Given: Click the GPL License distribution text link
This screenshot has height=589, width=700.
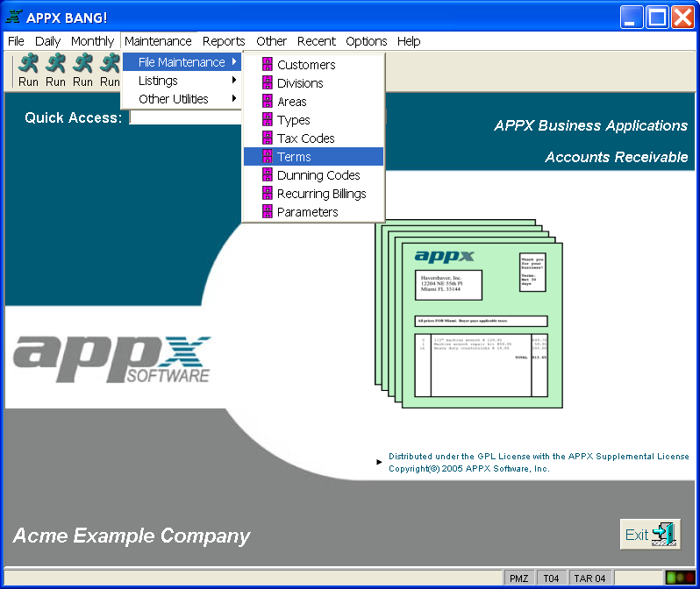Looking at the screenshot, I should point(539,456).
